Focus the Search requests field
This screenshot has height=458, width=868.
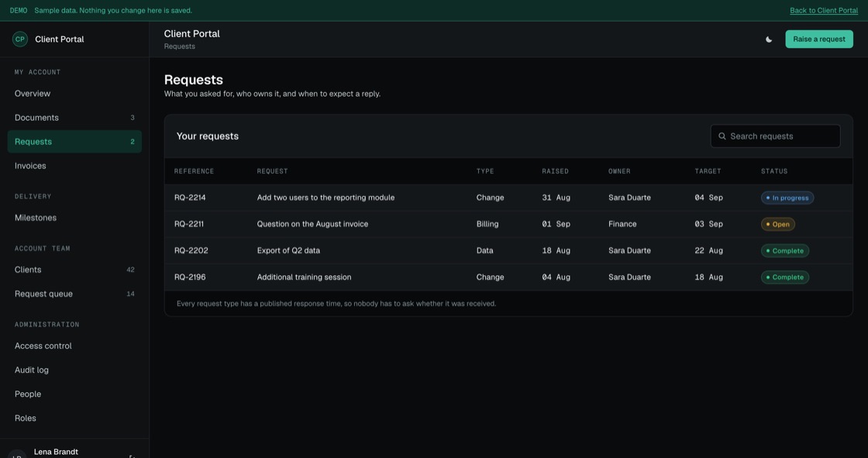coord(775,136)
